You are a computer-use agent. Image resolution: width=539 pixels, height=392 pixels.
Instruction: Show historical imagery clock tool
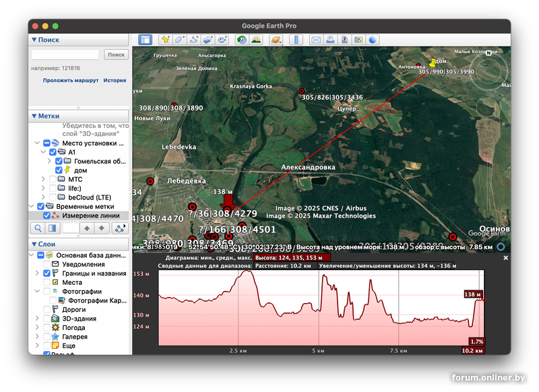242,40
